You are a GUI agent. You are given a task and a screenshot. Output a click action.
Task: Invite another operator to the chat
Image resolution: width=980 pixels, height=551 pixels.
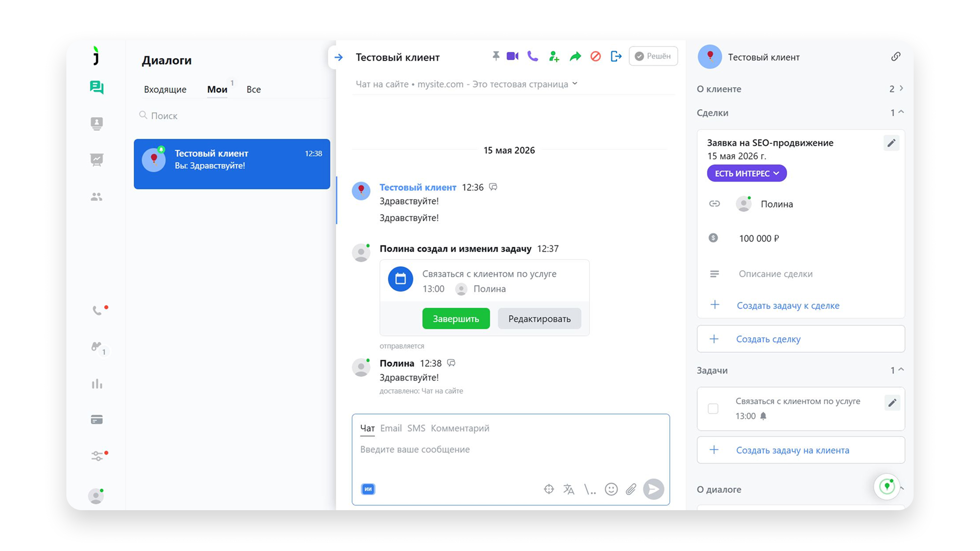(554, 57)
